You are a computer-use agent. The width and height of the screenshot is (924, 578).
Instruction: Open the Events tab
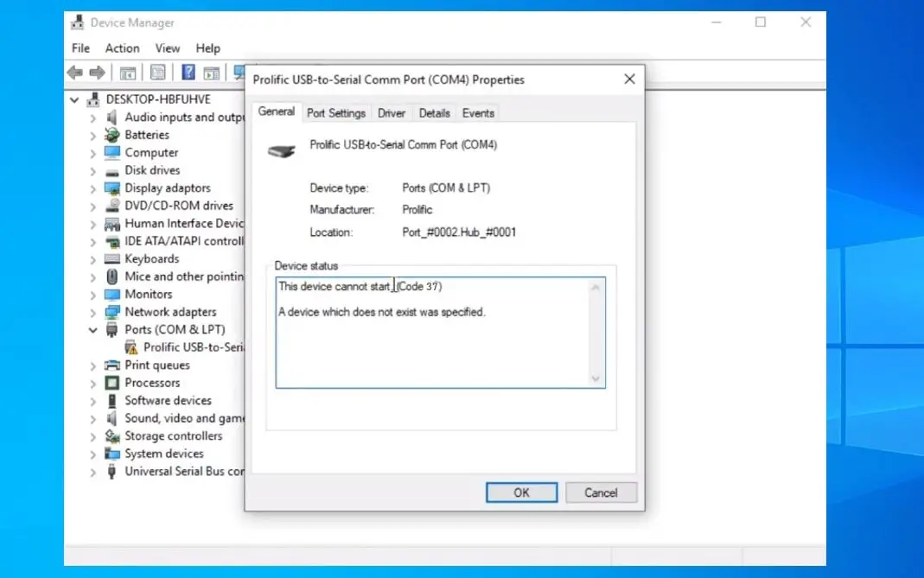coord(478,113)
